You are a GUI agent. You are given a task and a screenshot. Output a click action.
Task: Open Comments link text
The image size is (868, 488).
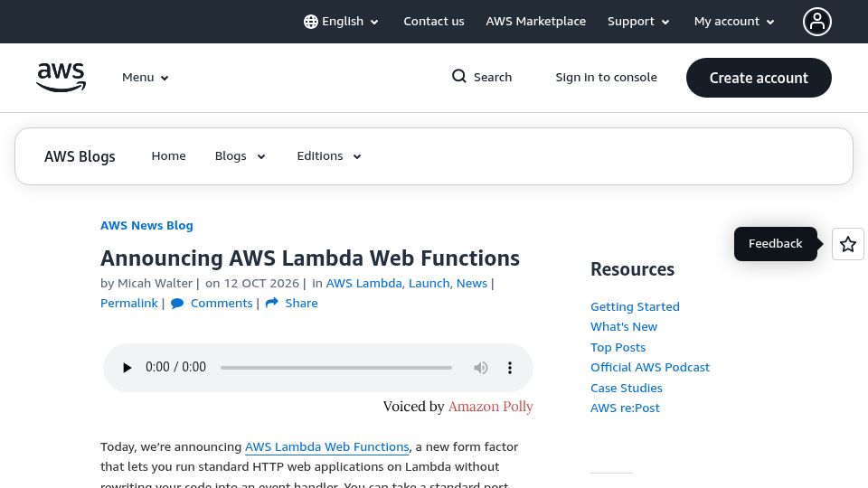[x=222, y=304]
